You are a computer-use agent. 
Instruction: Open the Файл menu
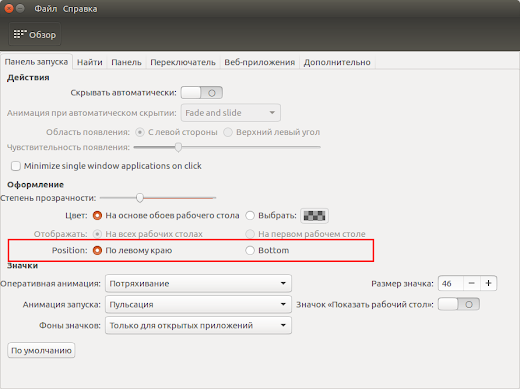pyautogui.click(x=46, y=9)
